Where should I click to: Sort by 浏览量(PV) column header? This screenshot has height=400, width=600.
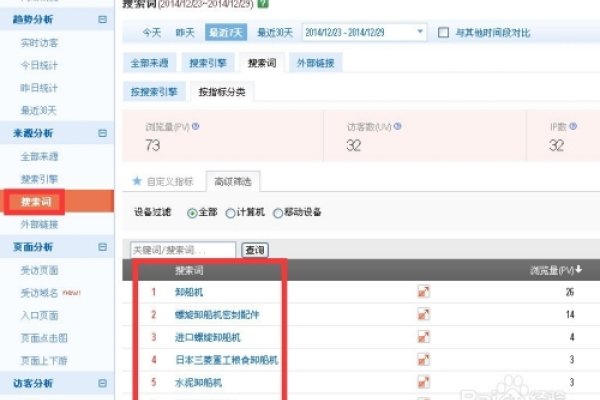(x=556, y=270)
